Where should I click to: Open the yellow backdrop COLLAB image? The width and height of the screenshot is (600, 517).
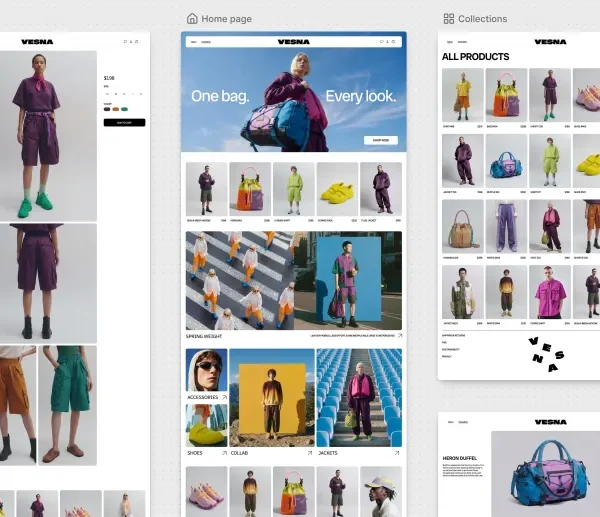[272, 398]
